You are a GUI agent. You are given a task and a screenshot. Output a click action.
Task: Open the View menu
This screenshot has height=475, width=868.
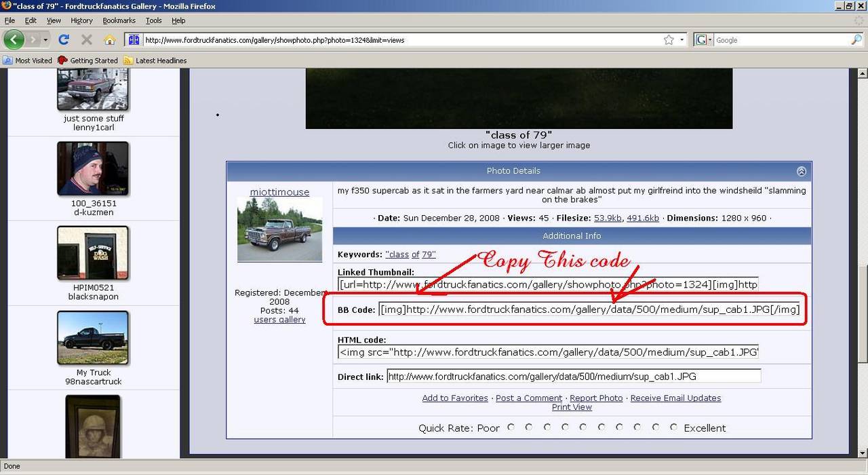click(54, 20)
